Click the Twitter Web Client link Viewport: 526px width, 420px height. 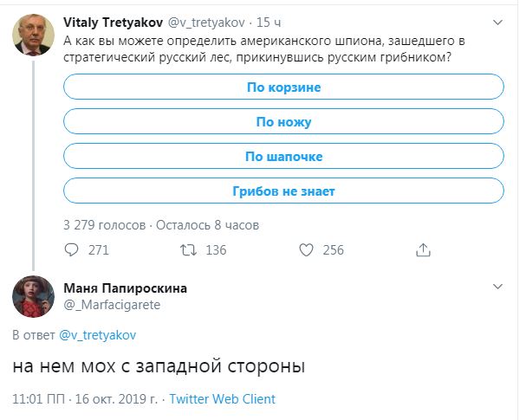point(223,399)
